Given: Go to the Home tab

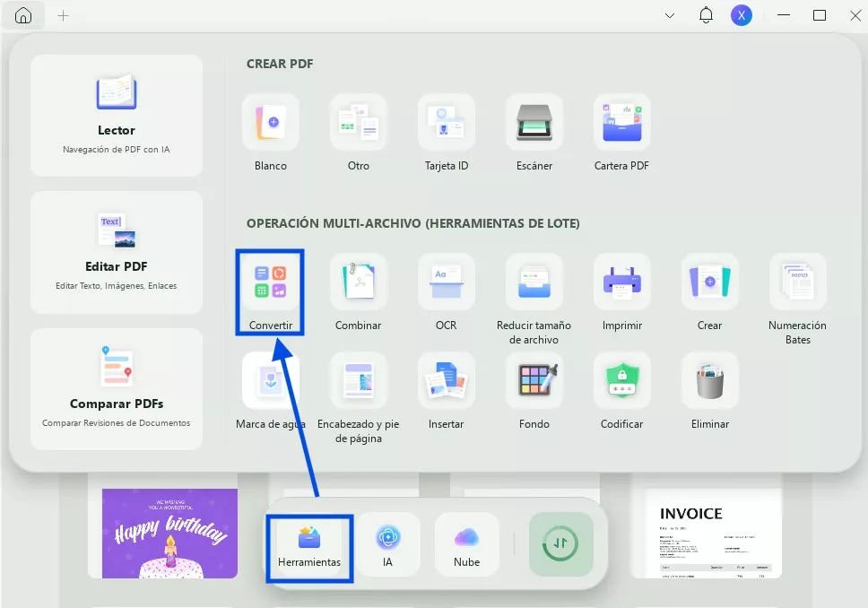Looking at the screenshot, I should click(22, 15).
